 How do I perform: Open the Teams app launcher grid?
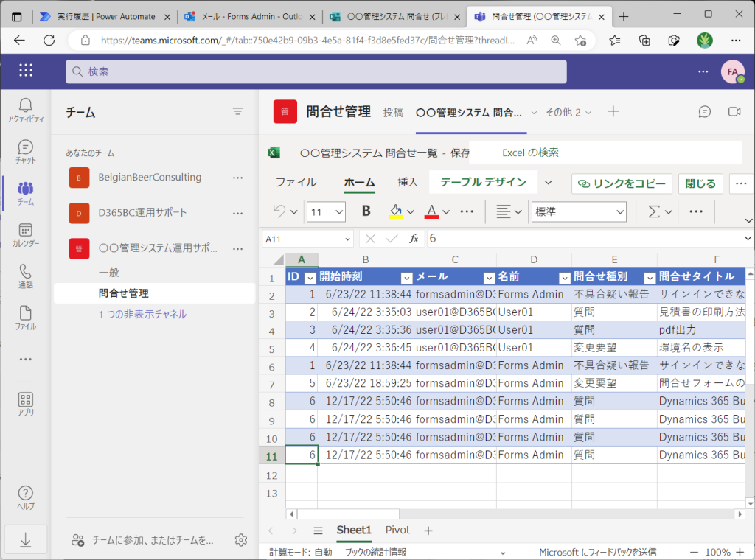pos(26,71)
